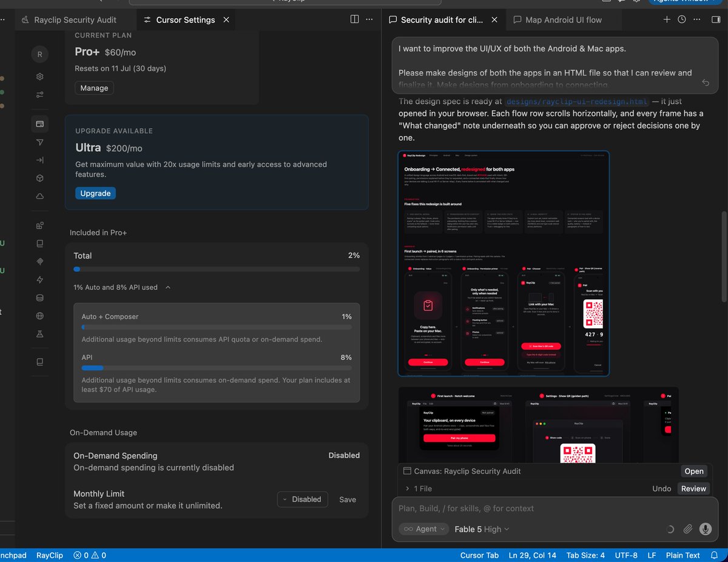Open the tag-shaped icon in settings sidebar
The width and height of the screenshot is (728, 562).
[40, 262]
